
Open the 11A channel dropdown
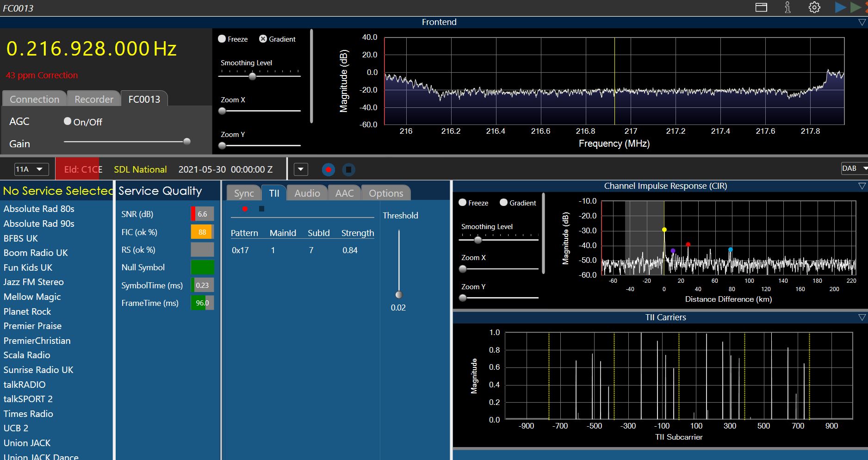31,169
